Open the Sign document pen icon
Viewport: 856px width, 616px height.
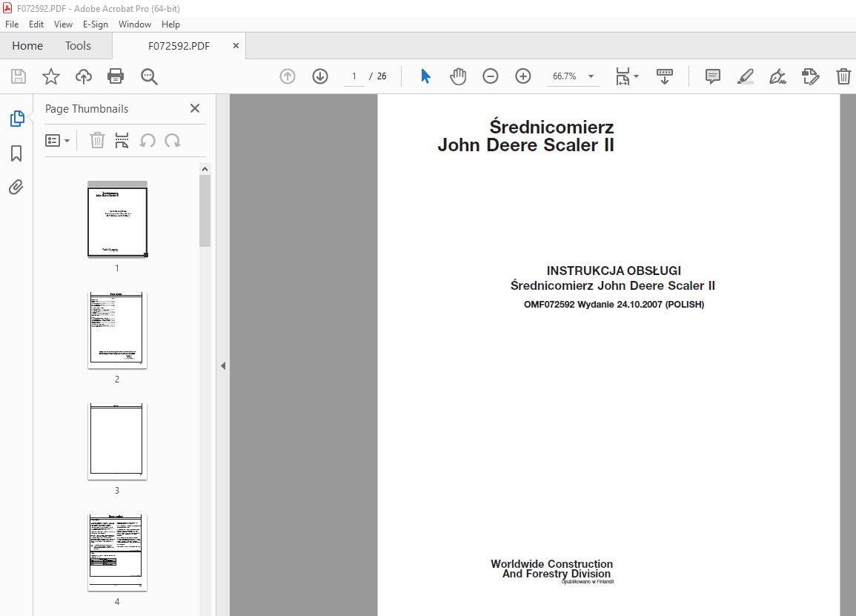[778, 76]
